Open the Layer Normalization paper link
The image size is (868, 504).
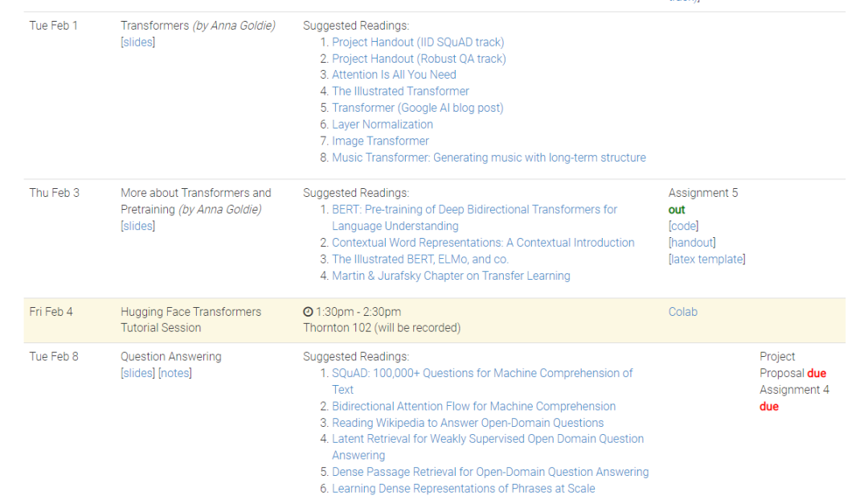click(x=382, y=125)
